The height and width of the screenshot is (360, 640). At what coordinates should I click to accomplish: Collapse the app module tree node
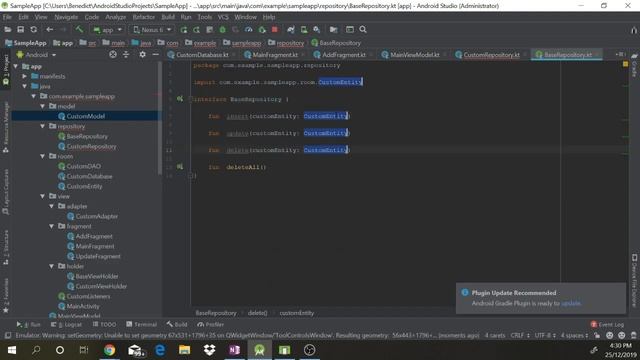(16, 66)
